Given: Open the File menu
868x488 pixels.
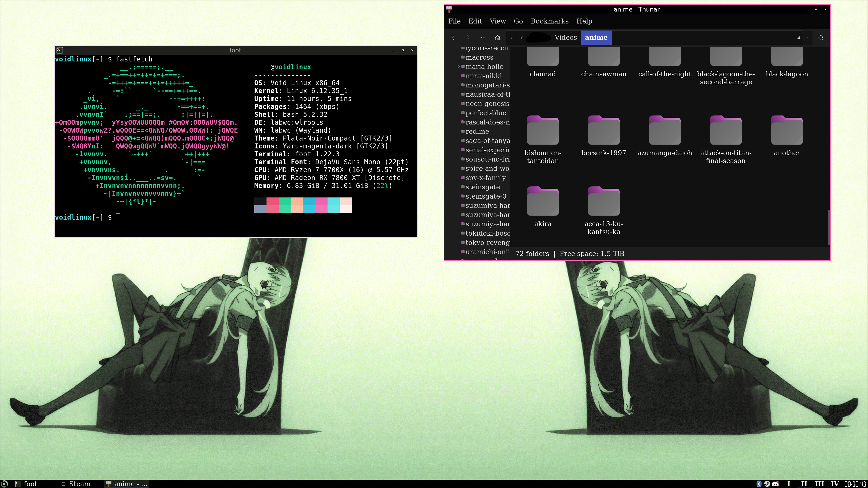Looking at the screenshot, I should click(454, 21).
